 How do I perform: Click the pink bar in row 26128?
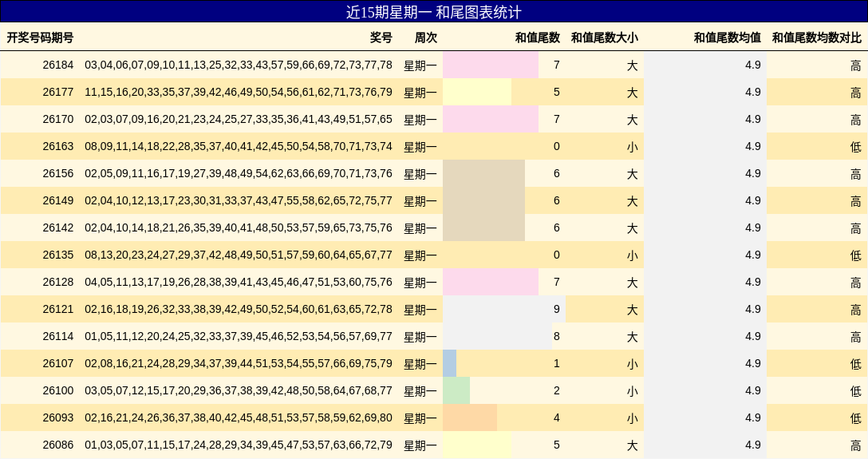coord(491,282)
